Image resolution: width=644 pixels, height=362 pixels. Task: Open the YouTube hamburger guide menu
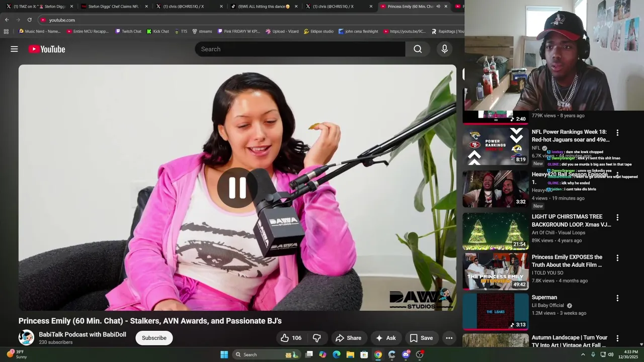pyautogui.click(x=14, y=49)
